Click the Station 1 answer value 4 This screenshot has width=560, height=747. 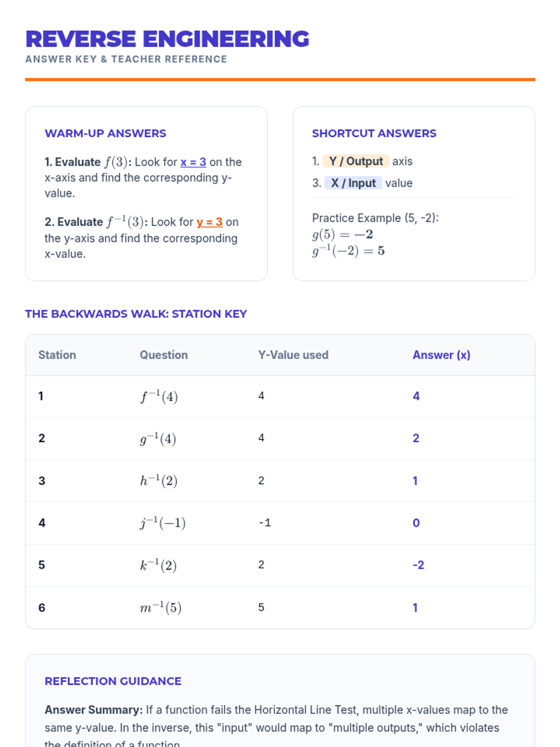tap(416, 396)
